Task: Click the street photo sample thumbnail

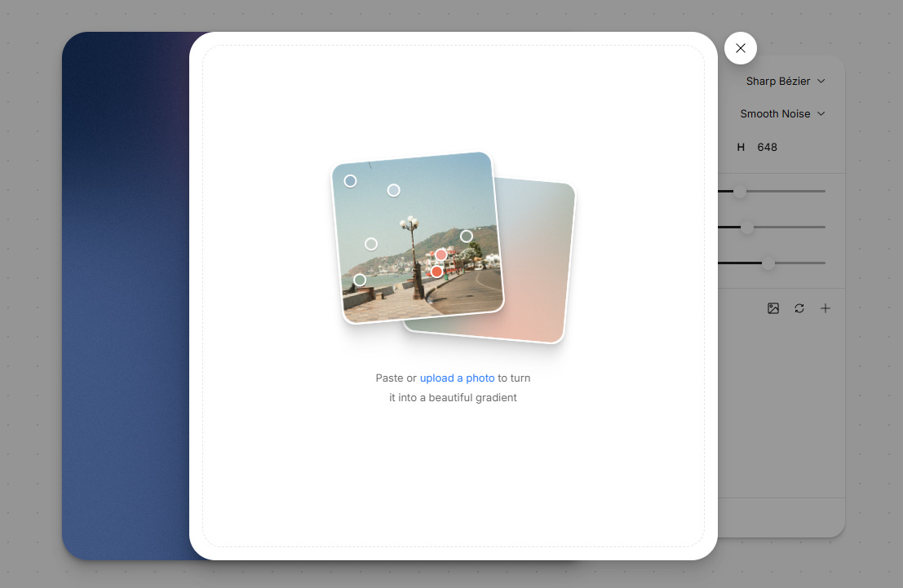Action: pos(417,237)
